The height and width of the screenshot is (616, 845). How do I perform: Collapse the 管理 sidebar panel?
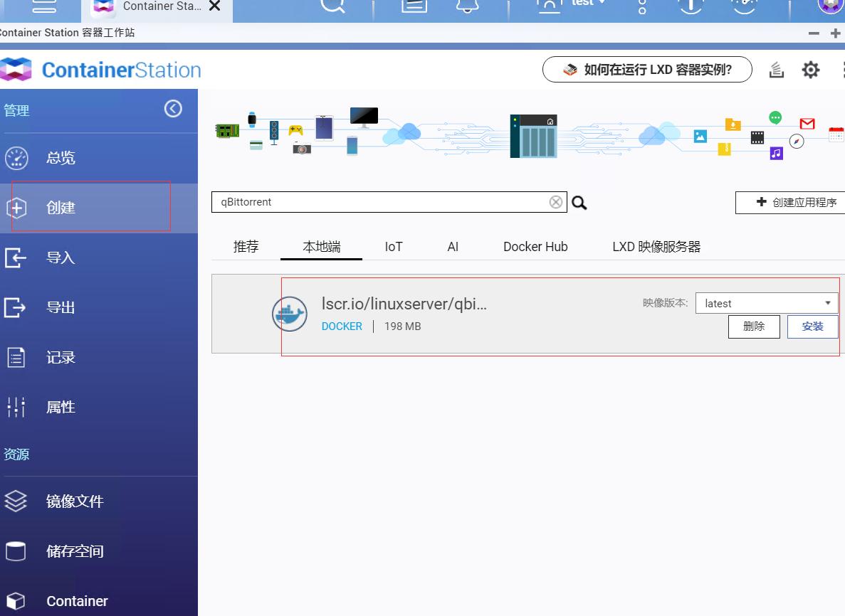(172, 108)
